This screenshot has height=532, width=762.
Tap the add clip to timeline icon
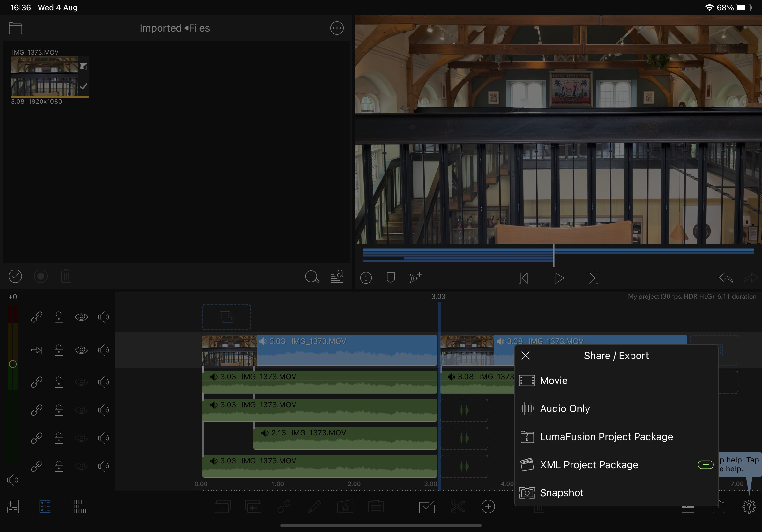click(x=222, y=507)
